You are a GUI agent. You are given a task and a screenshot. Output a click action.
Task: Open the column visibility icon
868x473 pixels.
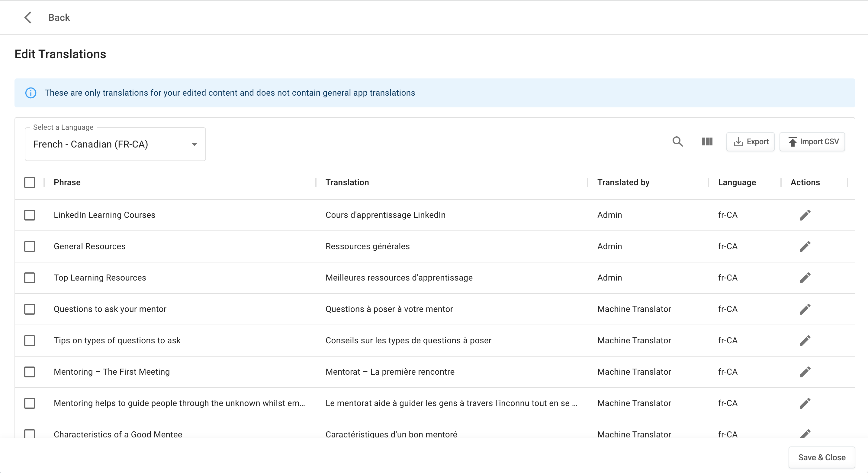pos(707,142)
